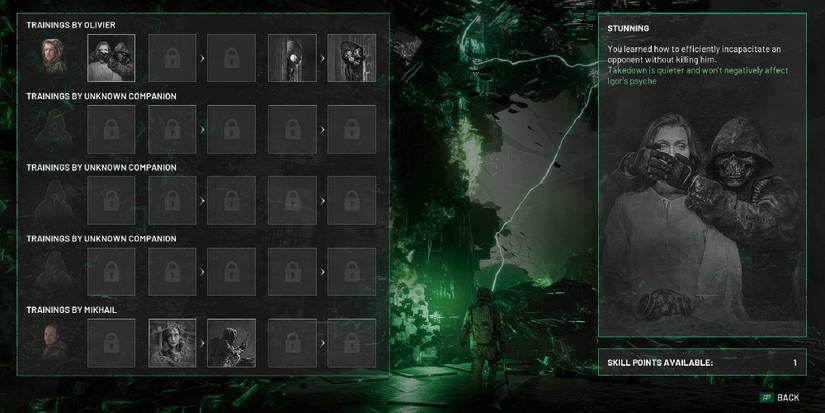Click the 'You learned how to efficiently incapacitate' description
The width and height of the screenshot is (825, 413).
pos(694,54)
